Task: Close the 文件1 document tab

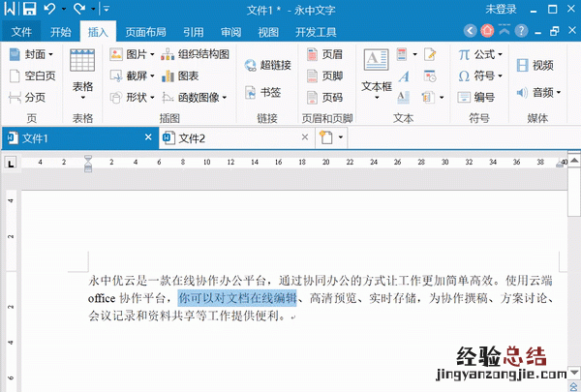Action: [x=148, y=137]
